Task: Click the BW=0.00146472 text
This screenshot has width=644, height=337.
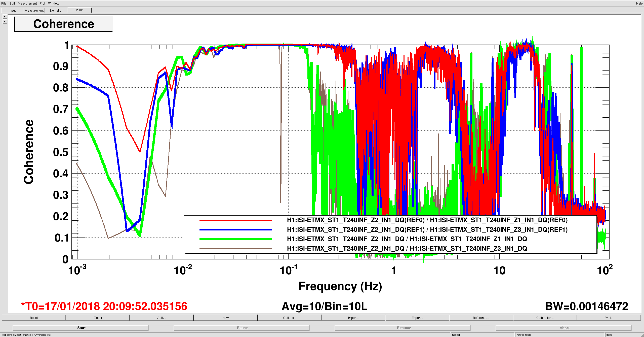Action: (x=586, y=306)
